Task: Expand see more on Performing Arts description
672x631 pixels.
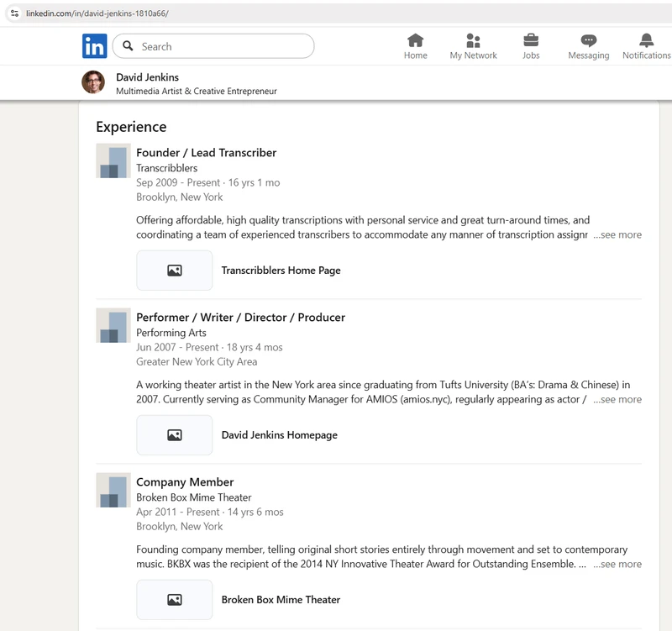Action: click(x=617, y=400)
